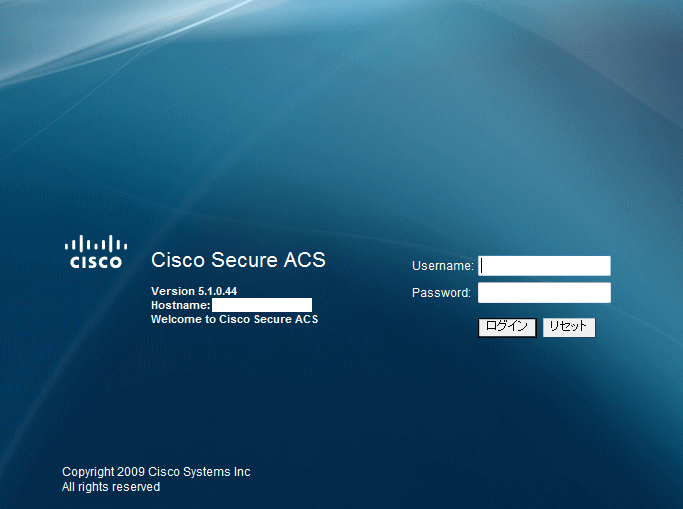Click the word ACS in the large title

click(304, 260)
